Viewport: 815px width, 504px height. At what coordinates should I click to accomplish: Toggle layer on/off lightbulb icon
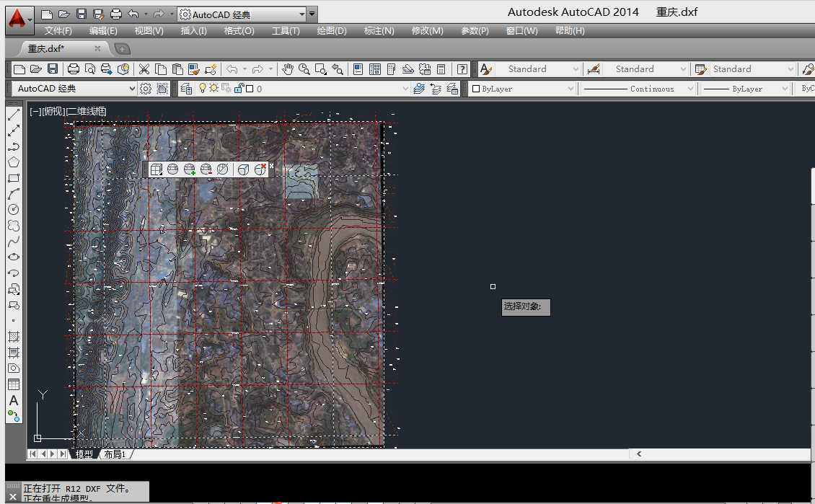(x=203, y=89)
